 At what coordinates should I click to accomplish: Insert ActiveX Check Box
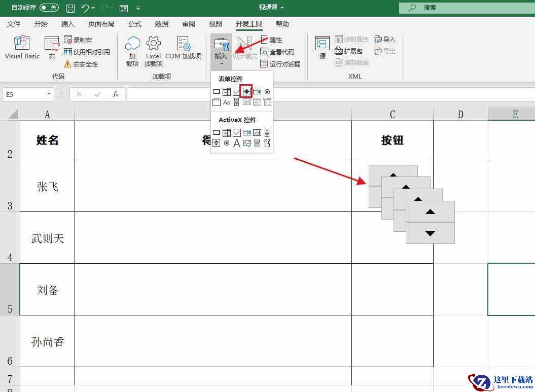[x=236, y=133]
